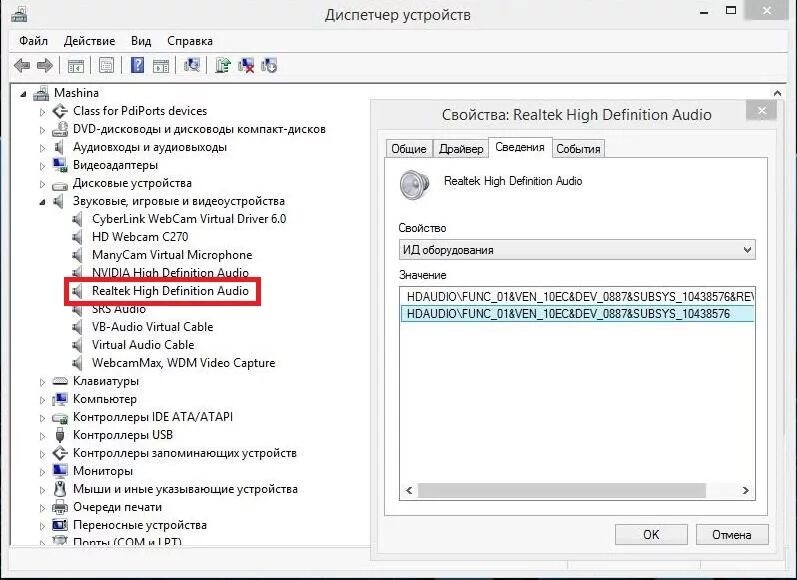Click the Forward arrow in the toolbar
This screenshot has height=580, width=797.
[45, 65]
